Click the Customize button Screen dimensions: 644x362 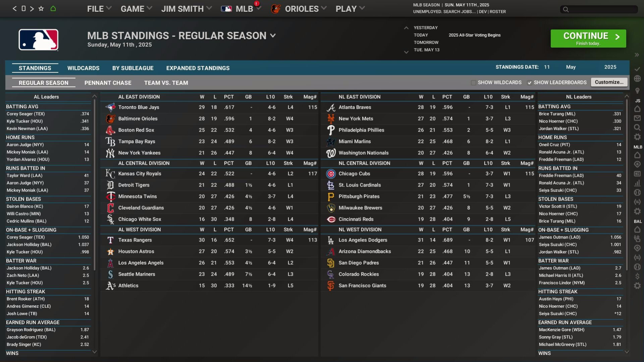[x=609, y=82]
